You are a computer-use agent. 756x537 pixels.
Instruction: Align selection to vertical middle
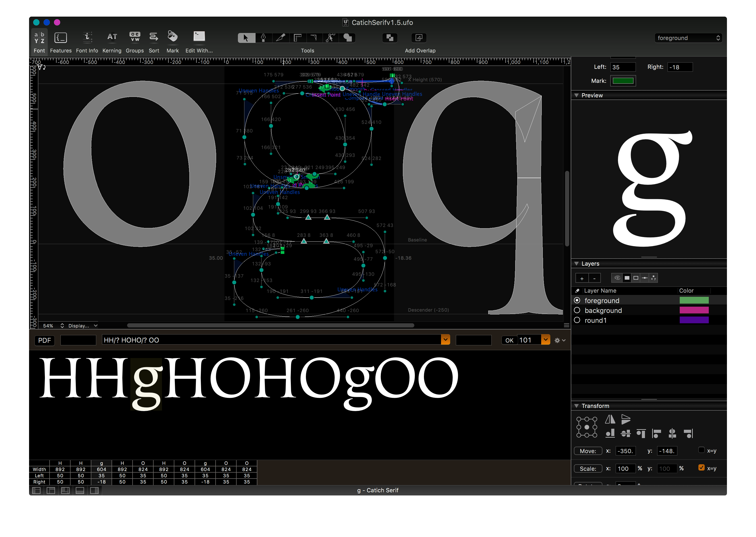tap(626, 433)
